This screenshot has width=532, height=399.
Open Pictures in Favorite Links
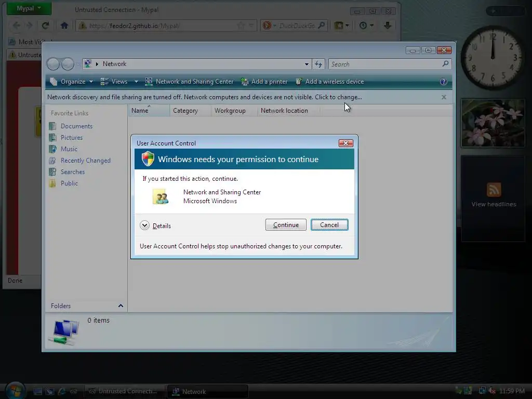point(72,138)
